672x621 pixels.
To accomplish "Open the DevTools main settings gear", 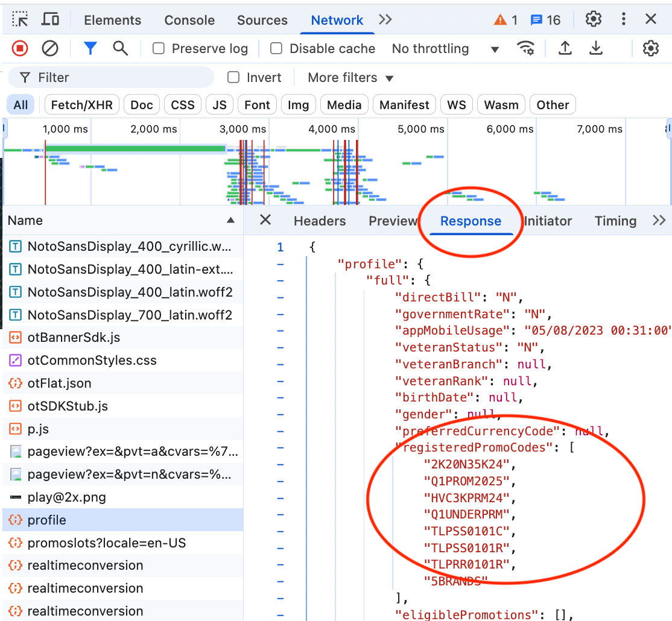I will pos(594,19).
